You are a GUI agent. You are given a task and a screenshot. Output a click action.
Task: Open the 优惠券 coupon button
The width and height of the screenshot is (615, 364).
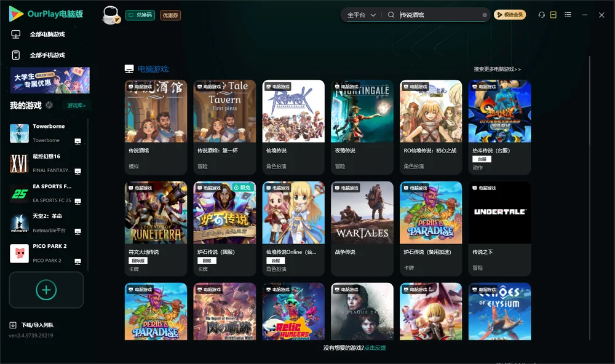pos(170,15)
